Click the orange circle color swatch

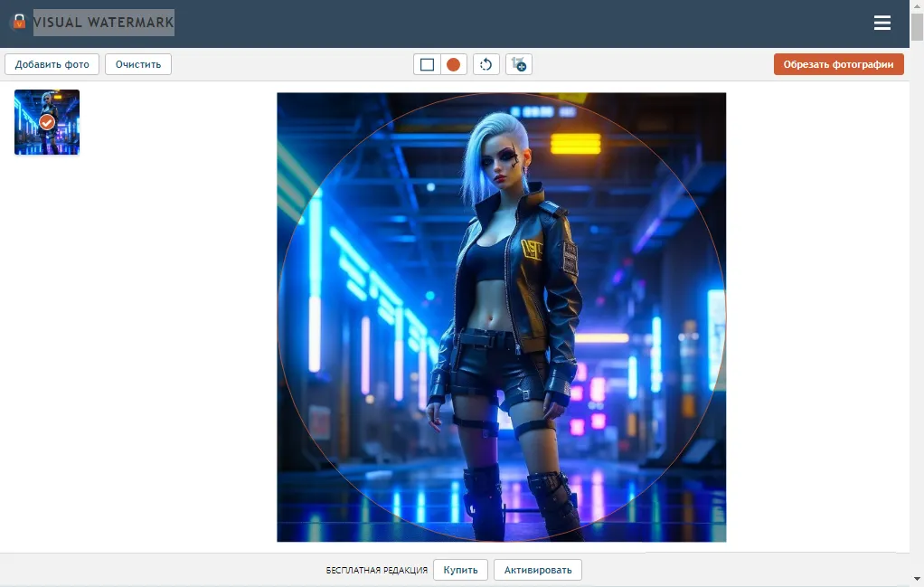pyautogui.click(x=452, y=64)
